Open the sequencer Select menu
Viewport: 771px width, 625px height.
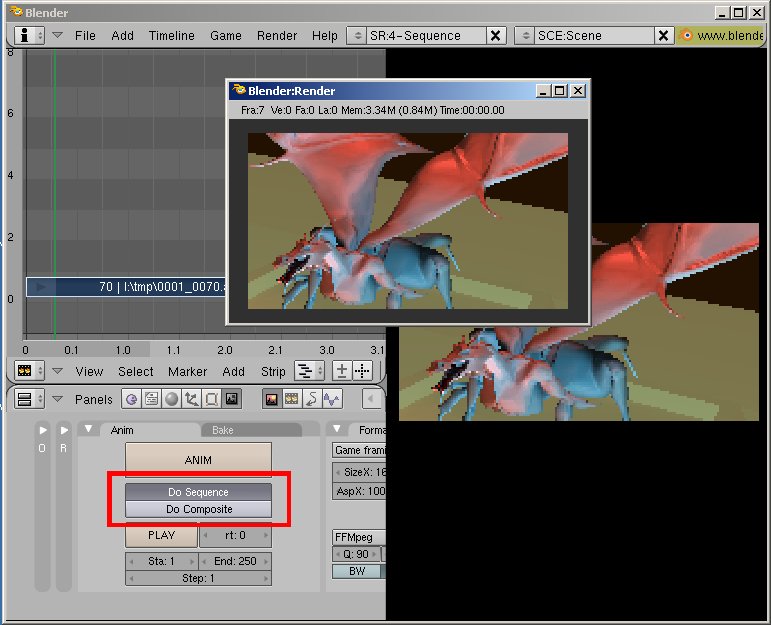click(136, 371)
